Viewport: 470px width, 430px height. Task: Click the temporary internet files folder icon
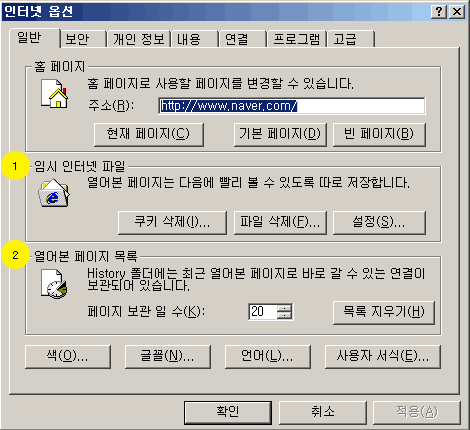54,193
